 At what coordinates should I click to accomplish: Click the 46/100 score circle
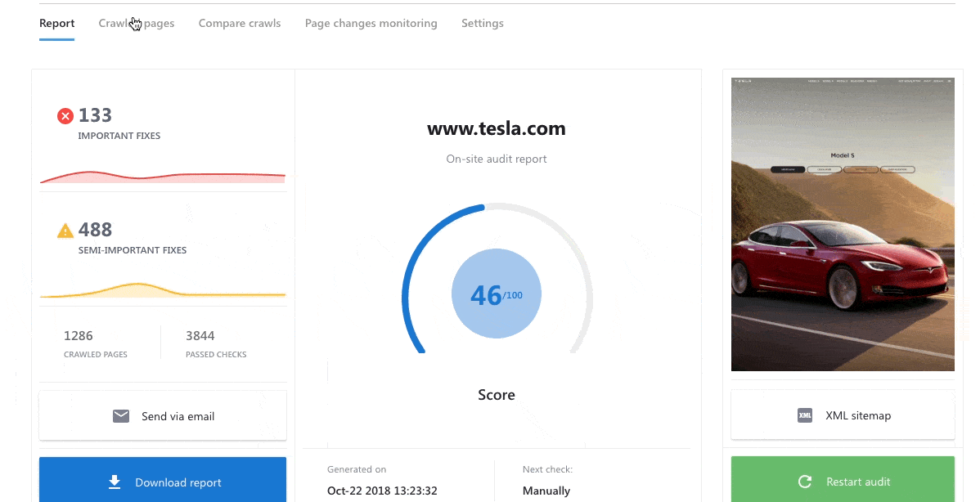point(497,294)
